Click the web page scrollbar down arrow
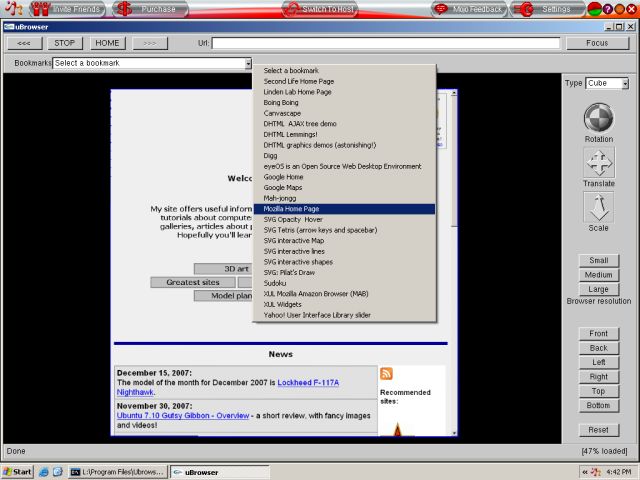Viewport: 640px width, 480px height. [x=454, y=433]
